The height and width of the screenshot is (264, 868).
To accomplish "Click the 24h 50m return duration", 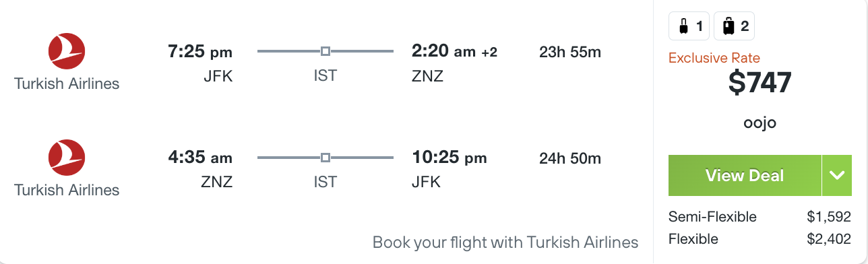I will coord(570,159).
